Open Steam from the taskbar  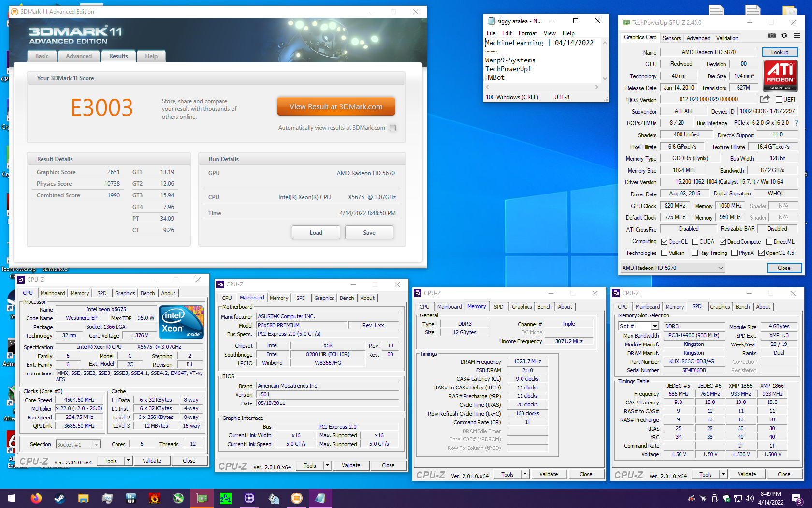[x=59, y=498]
